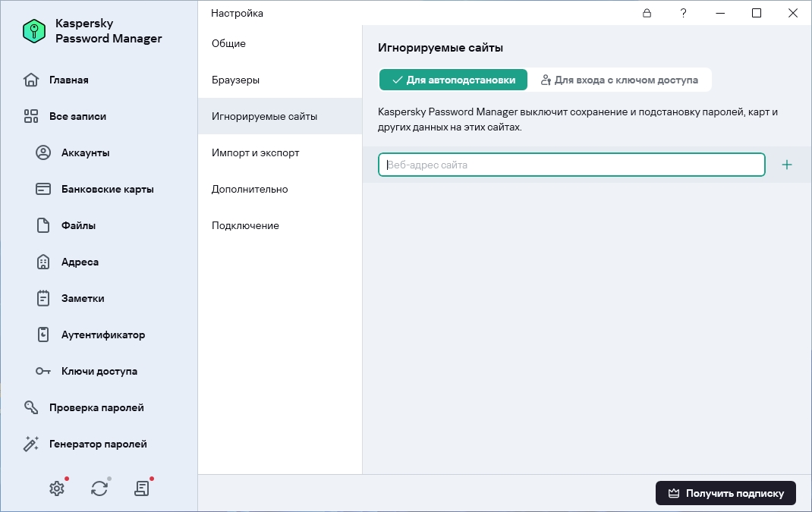The height and width of the screenshot is (512, 812).
Task: Click the Получить подписку button
Action: pyautogui.click(x=725, y=493)
